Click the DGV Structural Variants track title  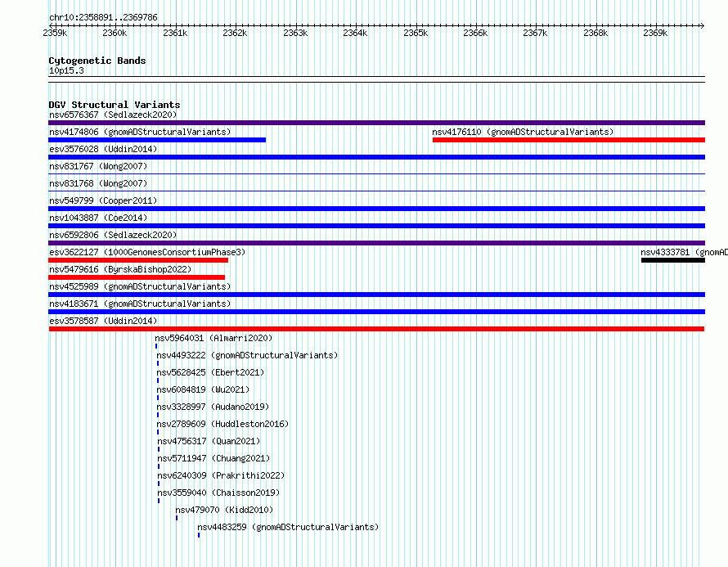pyautogui.click(x=115, y=105)
